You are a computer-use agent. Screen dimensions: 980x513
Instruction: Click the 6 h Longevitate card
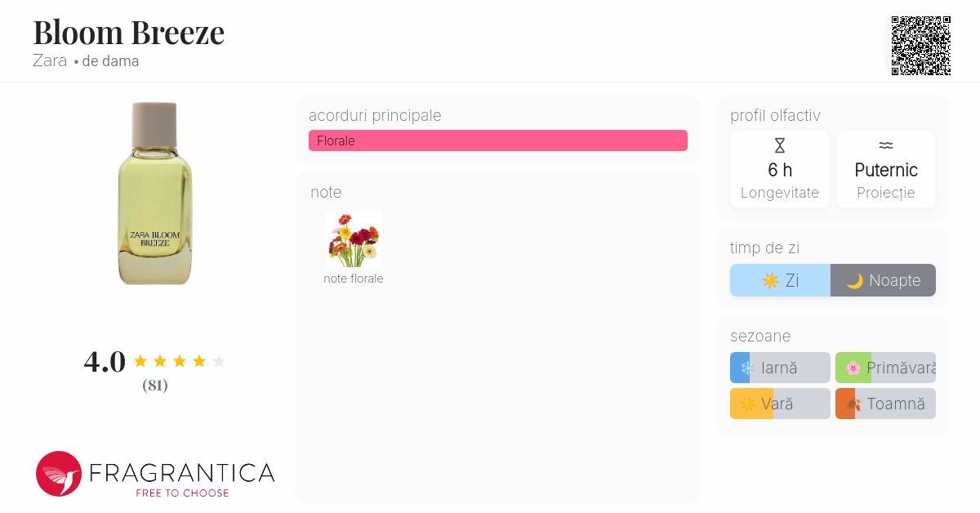[x=780, y=170]
